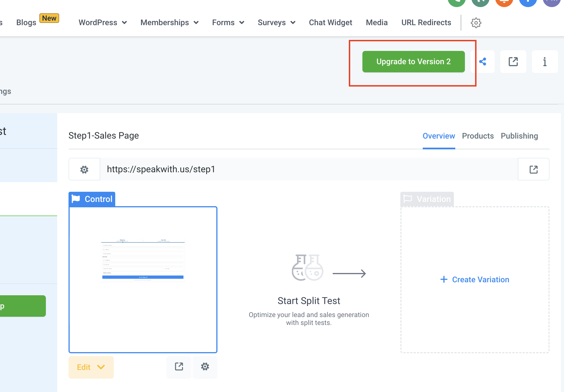The image size is (564, 392).
Task: Switch to the Products tab
Action: click(478, 136)
